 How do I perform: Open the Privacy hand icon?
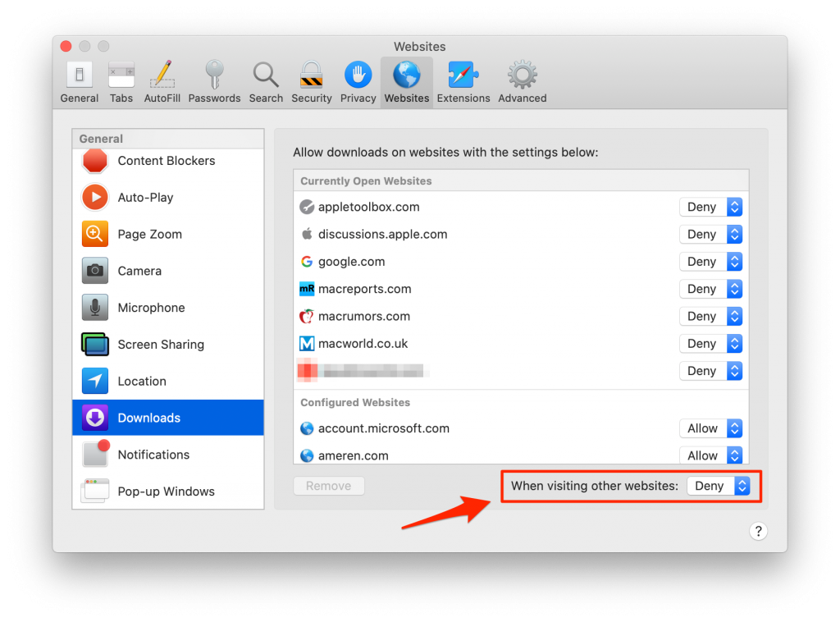pos(358,75)
